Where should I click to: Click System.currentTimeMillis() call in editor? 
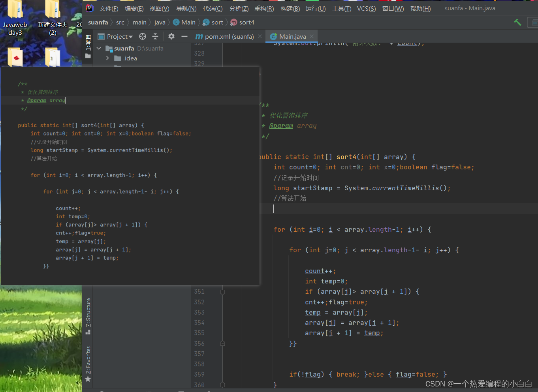pyautogui.click(x=395, y=188)
